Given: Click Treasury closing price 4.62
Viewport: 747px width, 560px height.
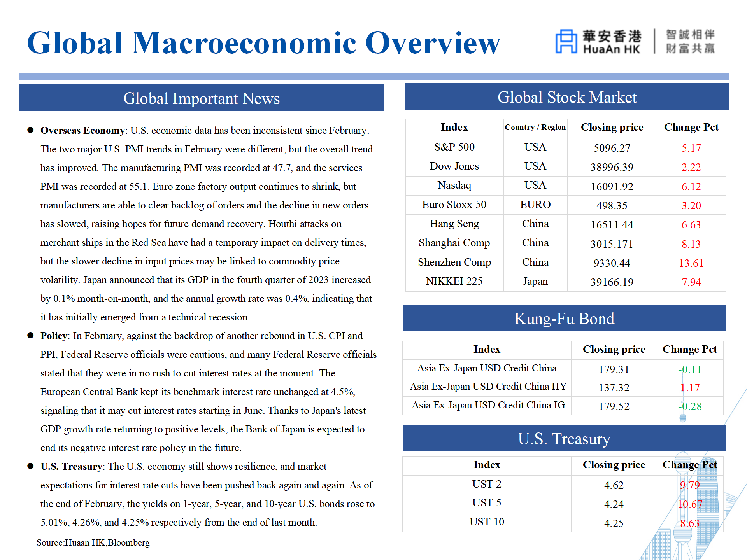Looking at the screenshot, I should pos(614,485).
